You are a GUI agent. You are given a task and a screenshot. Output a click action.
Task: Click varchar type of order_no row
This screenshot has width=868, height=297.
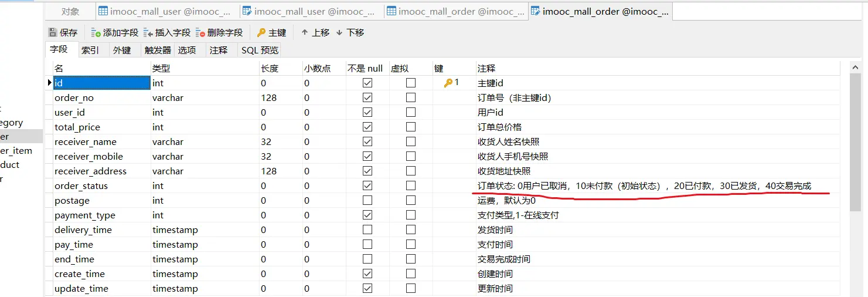click(x=168, y=98)
